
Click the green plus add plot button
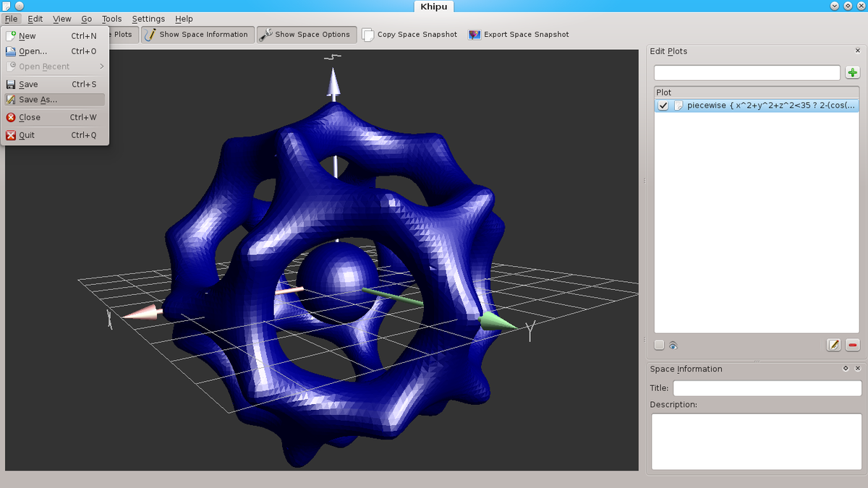tap(853, 72)
